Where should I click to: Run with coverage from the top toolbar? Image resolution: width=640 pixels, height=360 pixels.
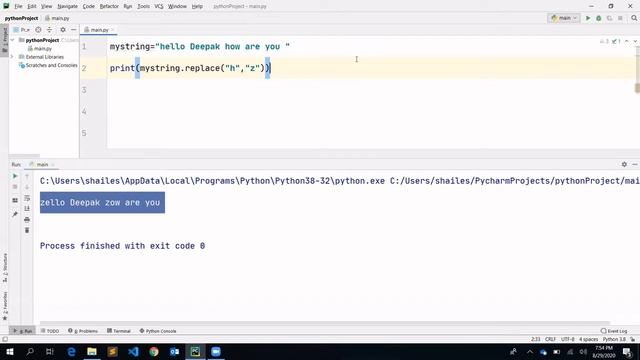[x=609, y=18]
